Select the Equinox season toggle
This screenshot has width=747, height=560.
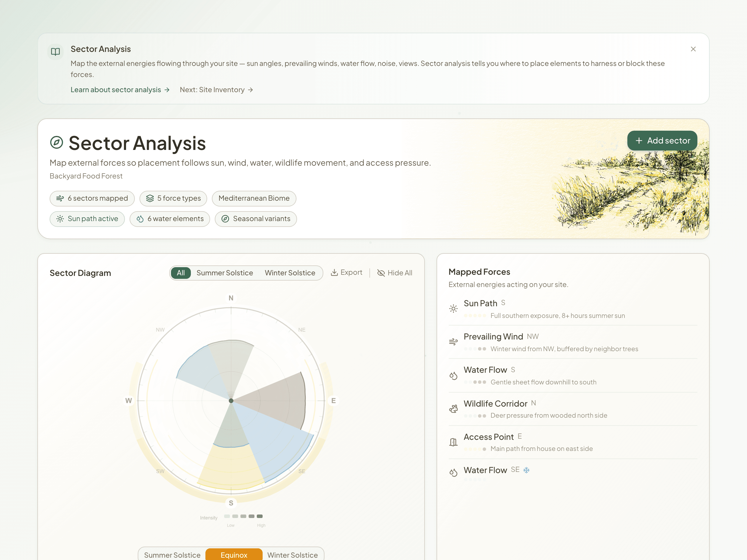[x=234, y=554]
